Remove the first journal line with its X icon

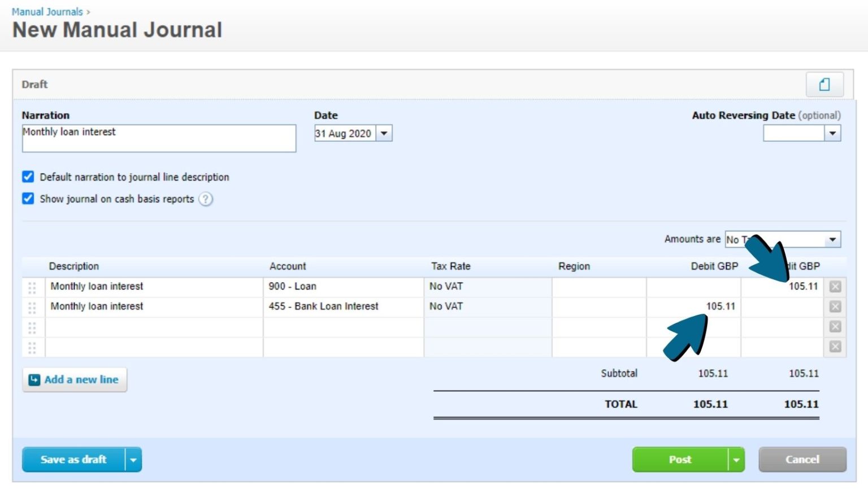[x=835, y=286]
